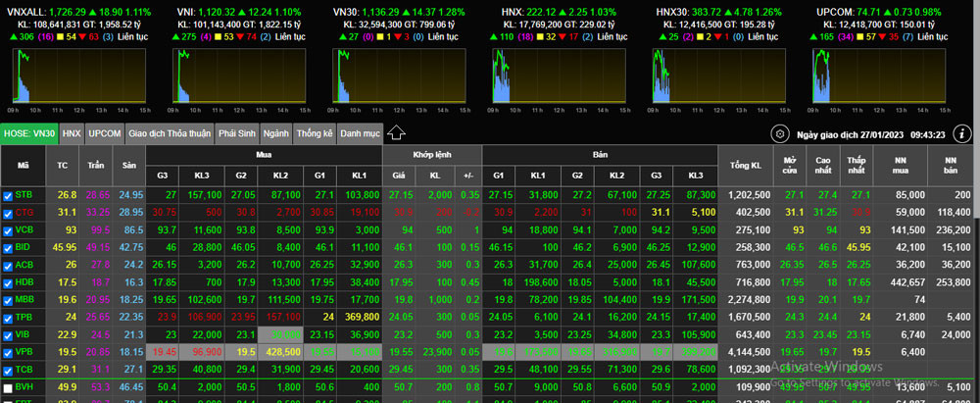Uncheck the STB stock checkbox

coord(9,195)
